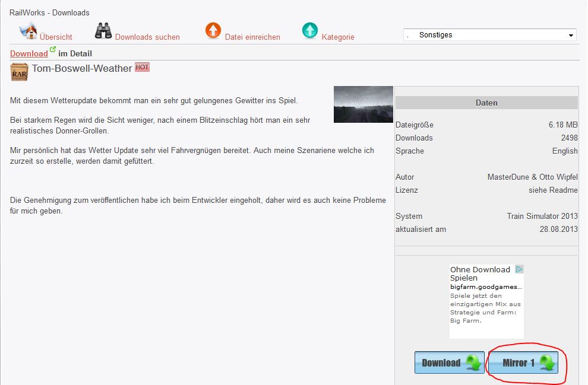This screenshot has height=385, width=588.
Task: Click the Mirror 1 button
Action: point(523,362)
